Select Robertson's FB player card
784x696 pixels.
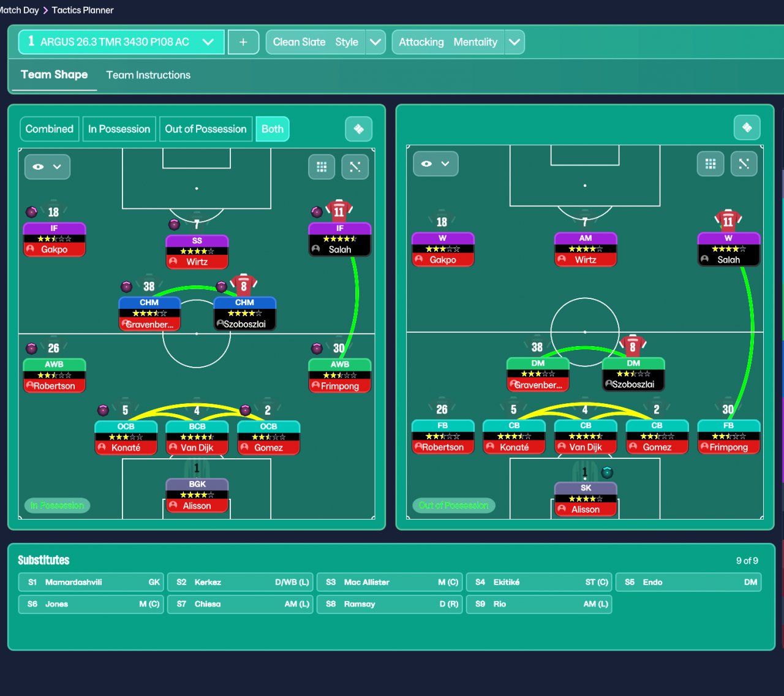click(x=443, y=437)
